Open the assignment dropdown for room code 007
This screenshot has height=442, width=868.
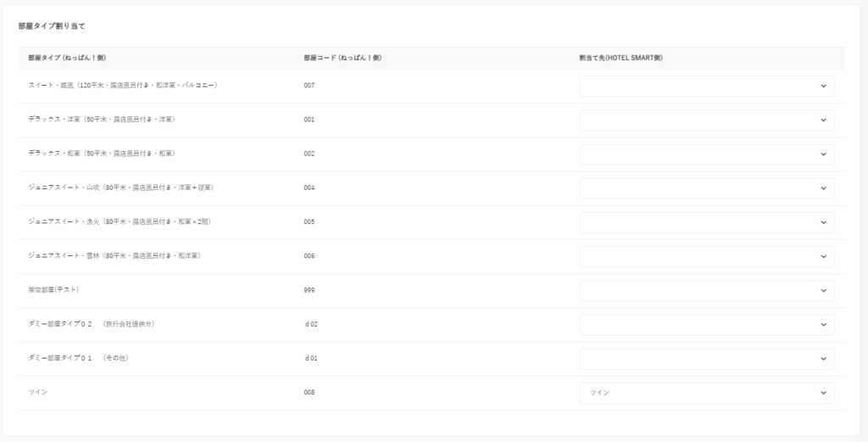706,86
